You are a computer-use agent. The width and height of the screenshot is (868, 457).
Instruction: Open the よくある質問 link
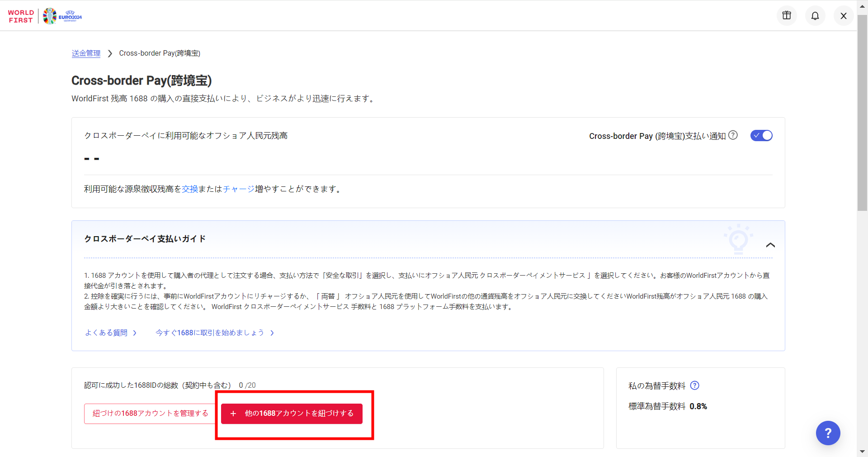tap(107, 333)
